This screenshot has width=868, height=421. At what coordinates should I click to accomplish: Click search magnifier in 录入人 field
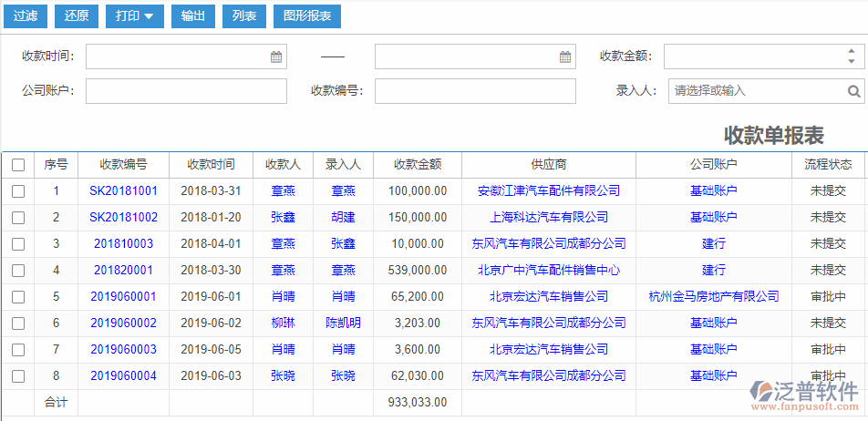[x=853, y=91]
